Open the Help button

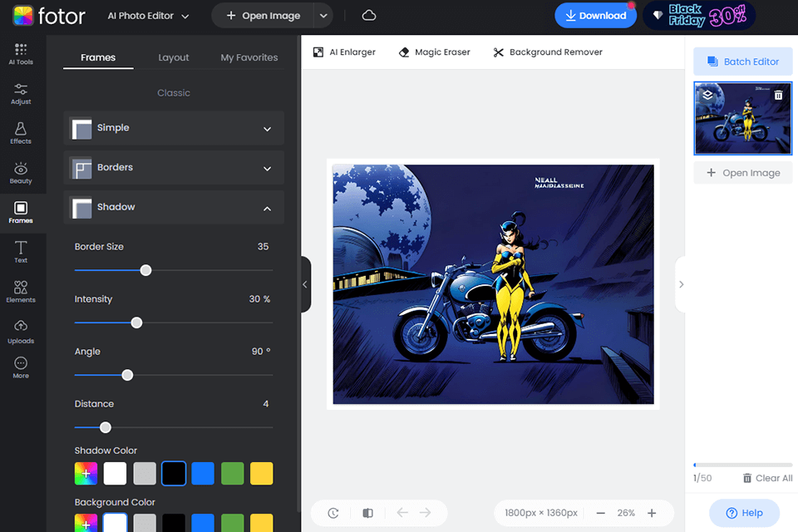click(x=744, y=513)
